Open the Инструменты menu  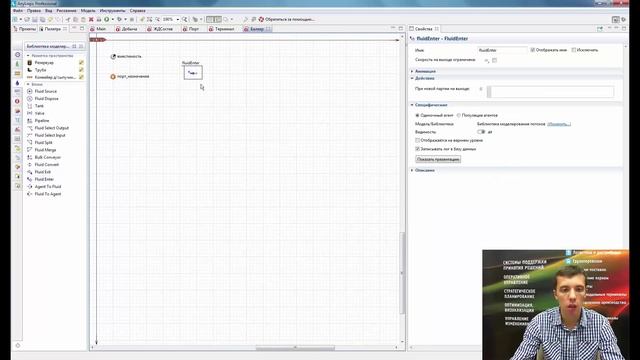(x=113, y=11)
